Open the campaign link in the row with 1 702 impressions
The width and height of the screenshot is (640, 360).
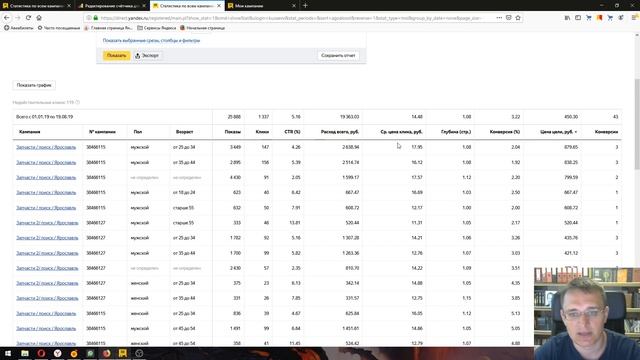click(x=47, y=238)
